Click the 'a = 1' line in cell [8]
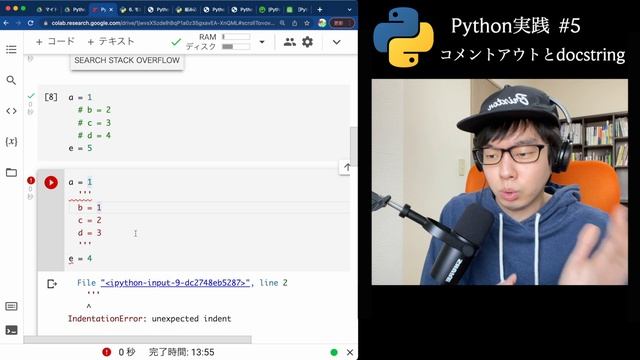The image size is (640, 360). coord(80,97)
